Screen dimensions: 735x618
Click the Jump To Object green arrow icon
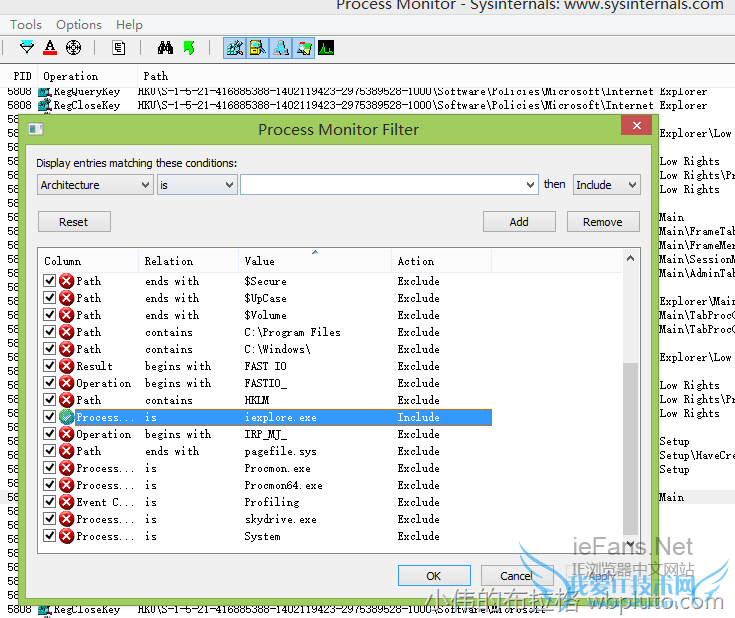tap(189, 48)
